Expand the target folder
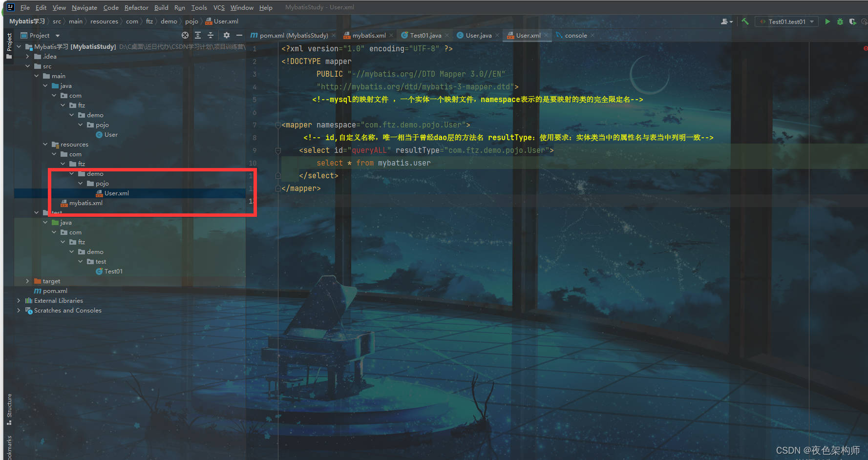 click(x=28, y=281)
